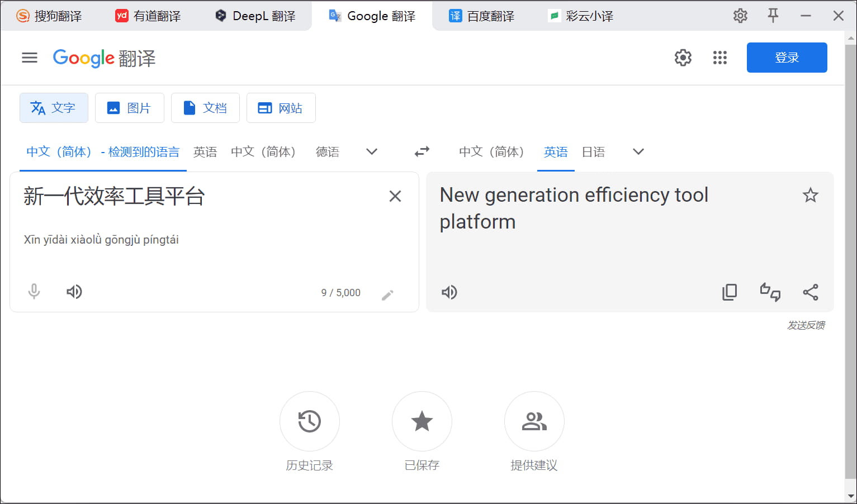Copy the translation to clipboard
This screenshot has height=504, width=857.
pos(730,292)
